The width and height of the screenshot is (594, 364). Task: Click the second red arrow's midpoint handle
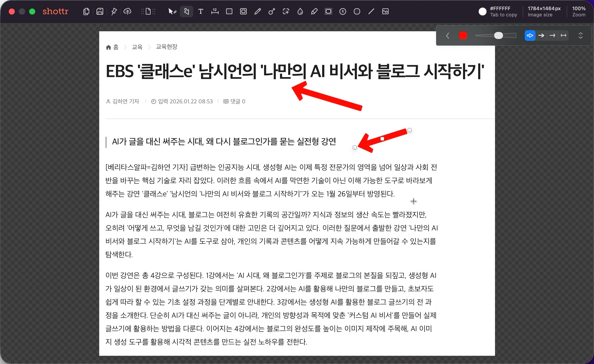[382, 139]
